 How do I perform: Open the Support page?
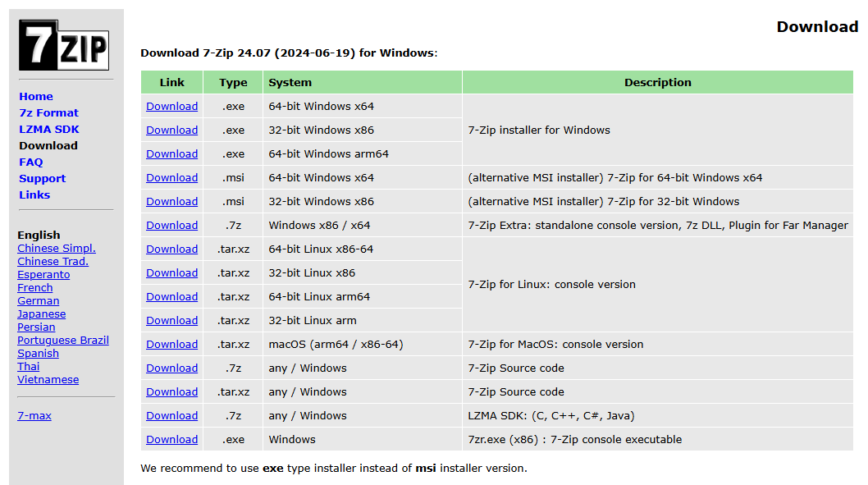tap(42, 178)
